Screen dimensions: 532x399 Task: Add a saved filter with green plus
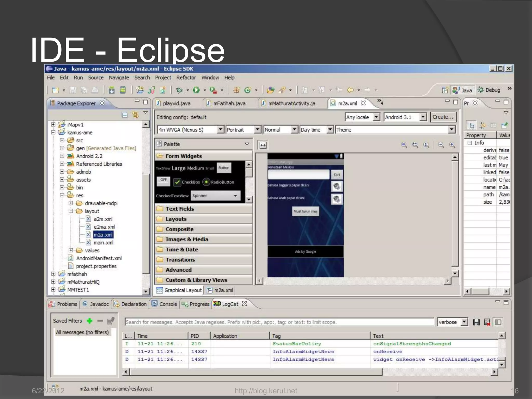pos(90,321)
